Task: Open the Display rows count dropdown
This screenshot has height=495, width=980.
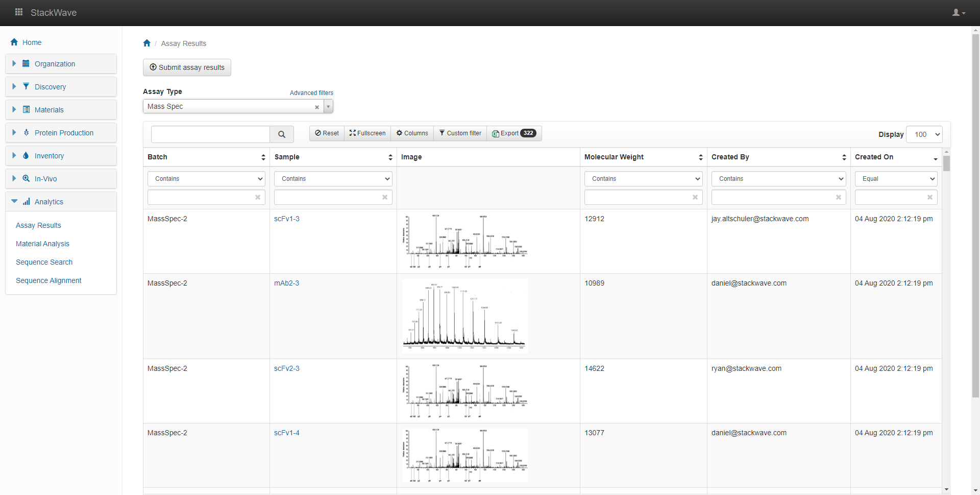Action: (924, 134)
